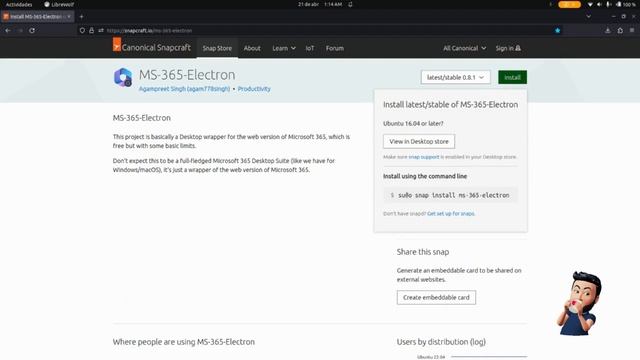Click the 'Share this snap' heading

[x=423, y=252]
